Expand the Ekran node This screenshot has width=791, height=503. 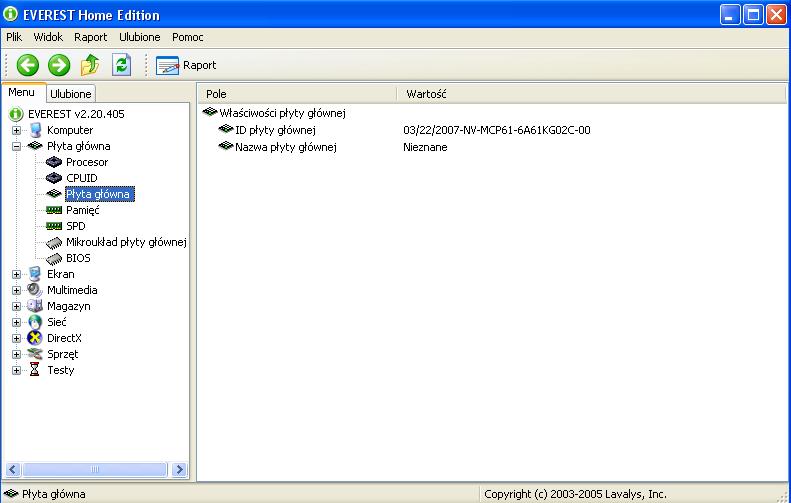click(x=17, y=274)
